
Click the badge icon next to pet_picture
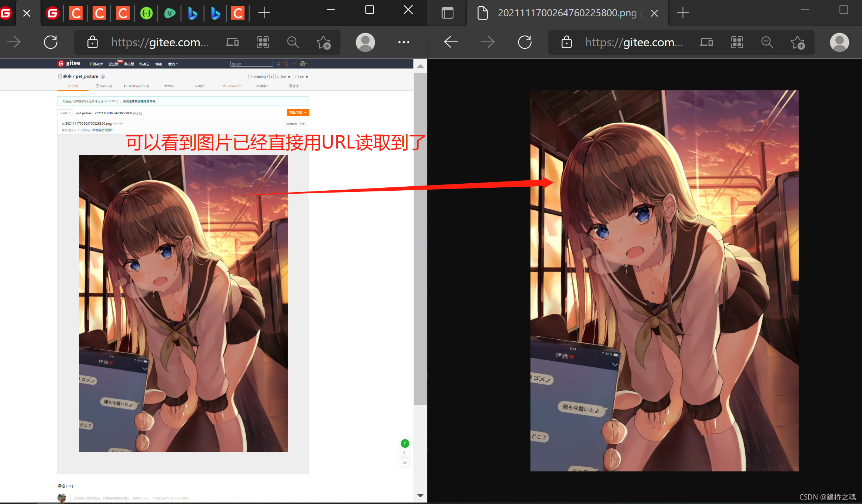(x=103, y=77)
